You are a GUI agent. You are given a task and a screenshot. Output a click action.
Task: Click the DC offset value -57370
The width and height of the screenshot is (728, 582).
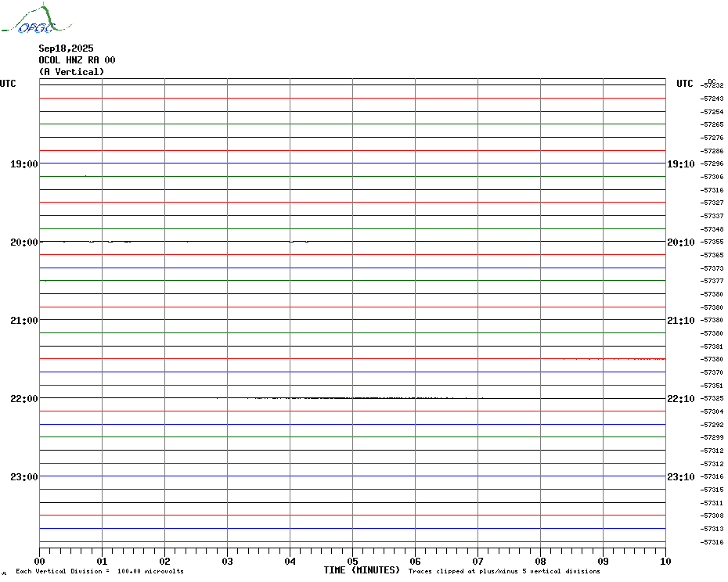(x=712, y=372)
